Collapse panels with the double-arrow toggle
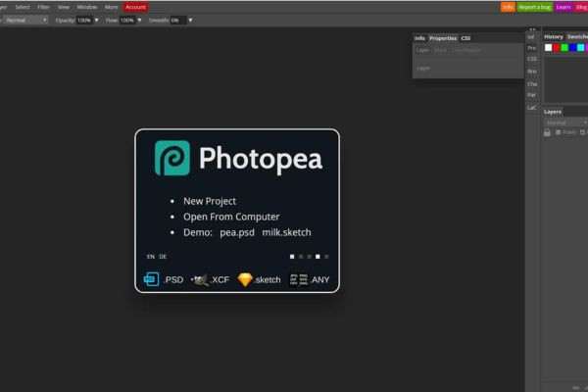 532,29
